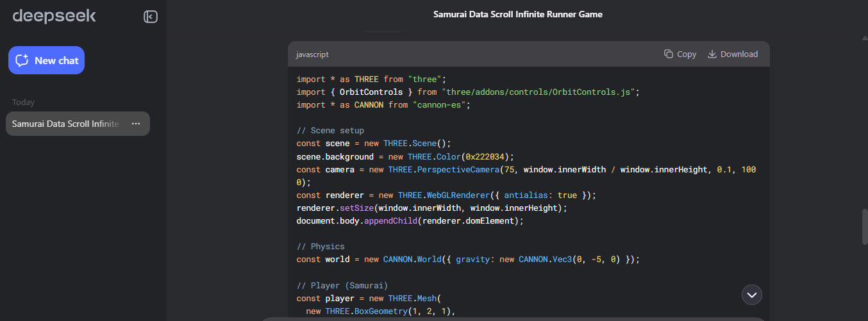Image resolution: width=868 pixels, height=321 pixels.
Task: Click the "// Physics" comment line
Action: click(x=321, y=247)
